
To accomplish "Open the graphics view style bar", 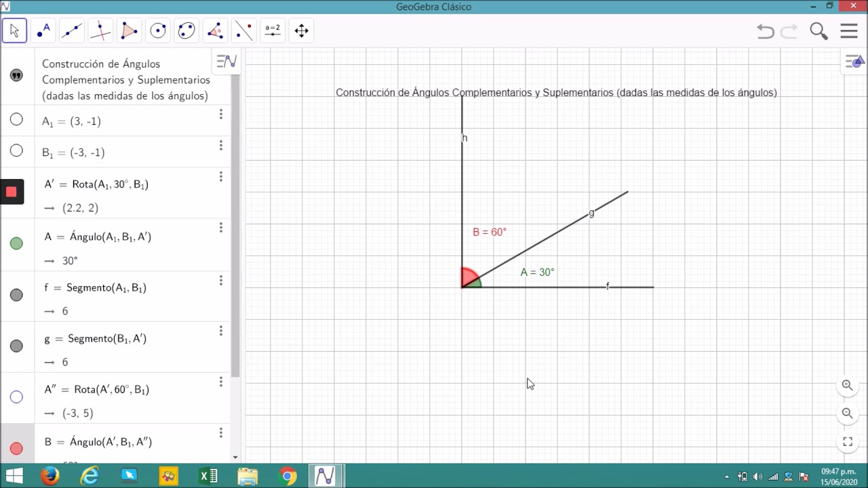I will click(854, 62).
